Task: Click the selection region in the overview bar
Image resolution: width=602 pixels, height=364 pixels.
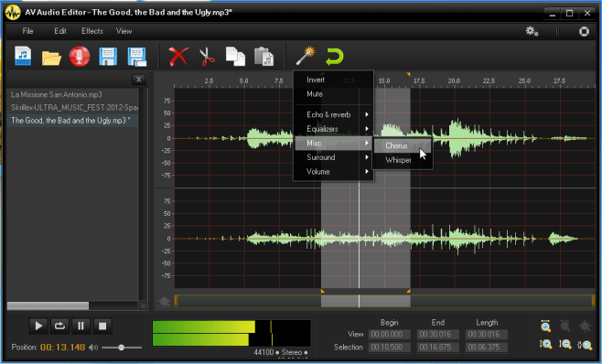Action: pyautogui.click(x=366, y=301)
